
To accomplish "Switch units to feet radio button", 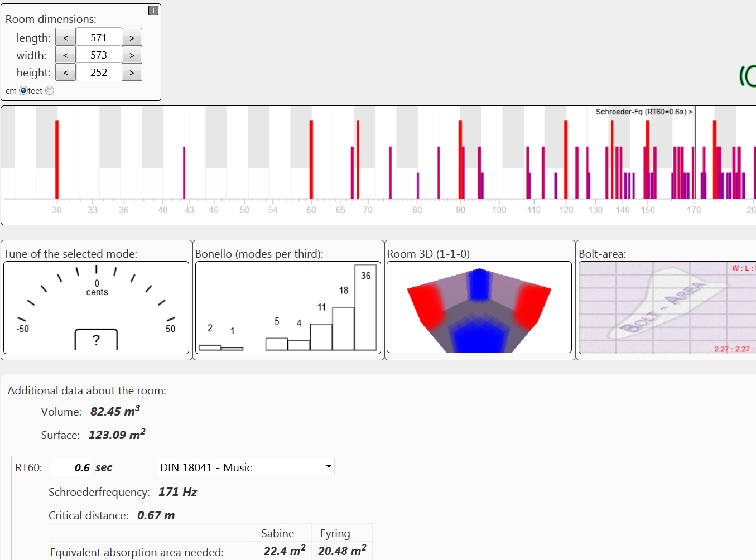I will (50, 90).
